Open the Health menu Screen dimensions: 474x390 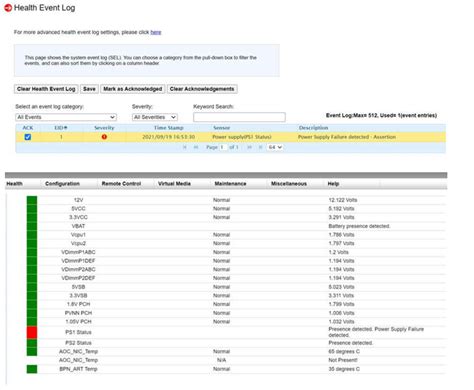[15, 184]
